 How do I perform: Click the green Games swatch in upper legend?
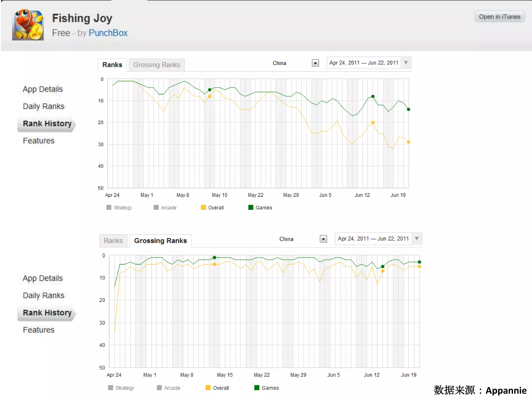tap(251, 207)
